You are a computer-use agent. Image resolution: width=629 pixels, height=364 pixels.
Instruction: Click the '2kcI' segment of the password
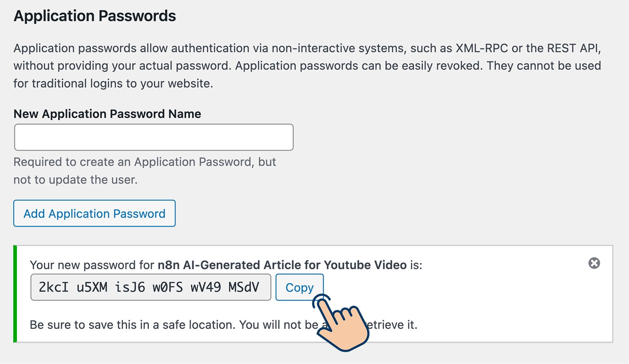[54, 287]
